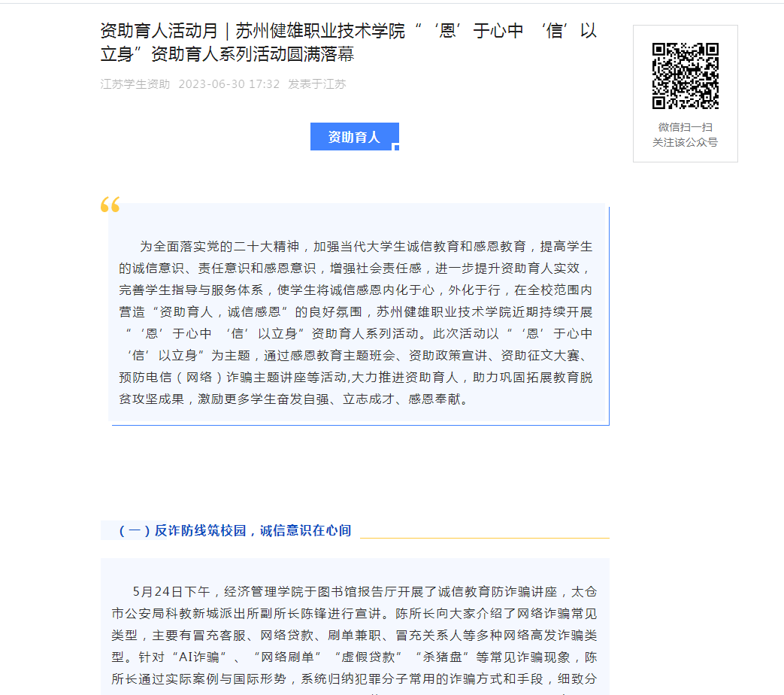
Task: Click the paragraph line starting 5月24日下午
Action: tap(365, 591)
